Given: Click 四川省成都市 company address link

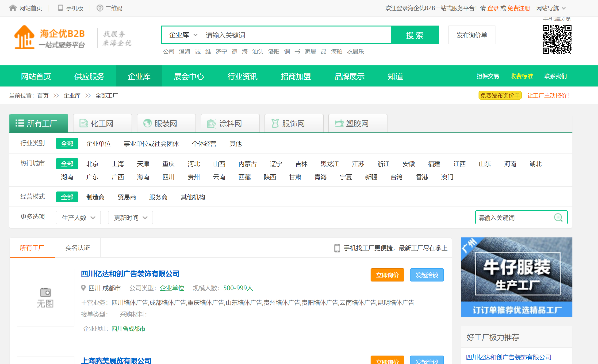Looking at the screenshot, I should coord(128,329).
